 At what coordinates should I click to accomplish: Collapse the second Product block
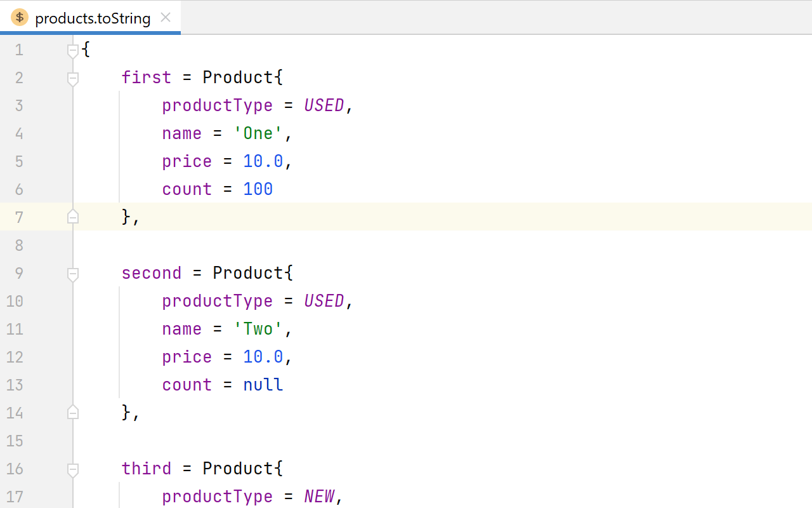[x=72, y=274]
